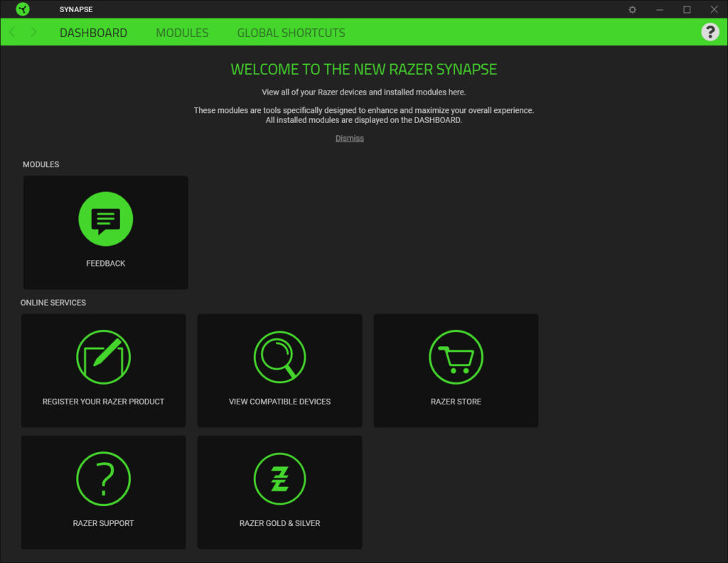Image resolution: width=728 pixels, height=563 pixels.
Task: Open the Global Shortcuts tab
Action: tap(291, 33)
